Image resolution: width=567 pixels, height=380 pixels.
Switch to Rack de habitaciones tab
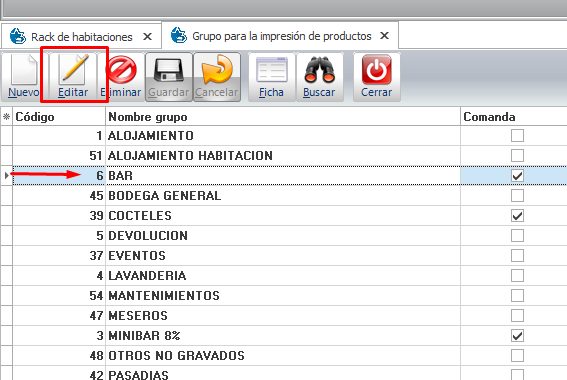coord(81,37)
